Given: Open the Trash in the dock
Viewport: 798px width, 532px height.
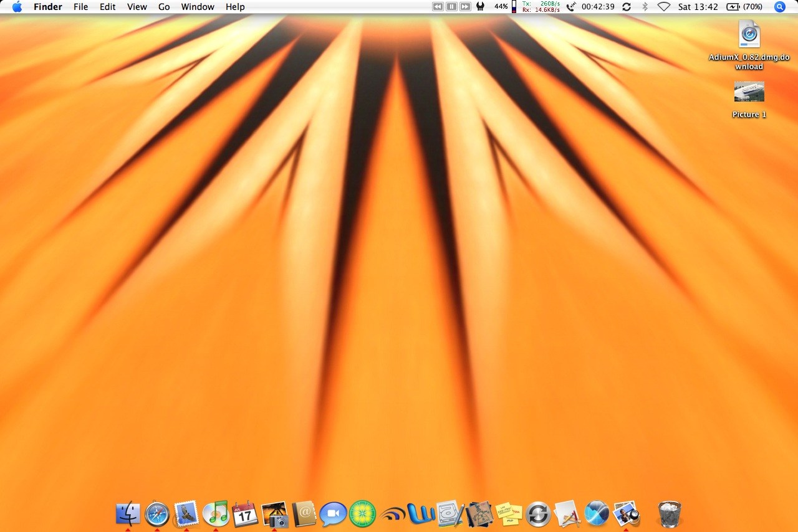Looking at the screenshot, I should pos(670,514).
